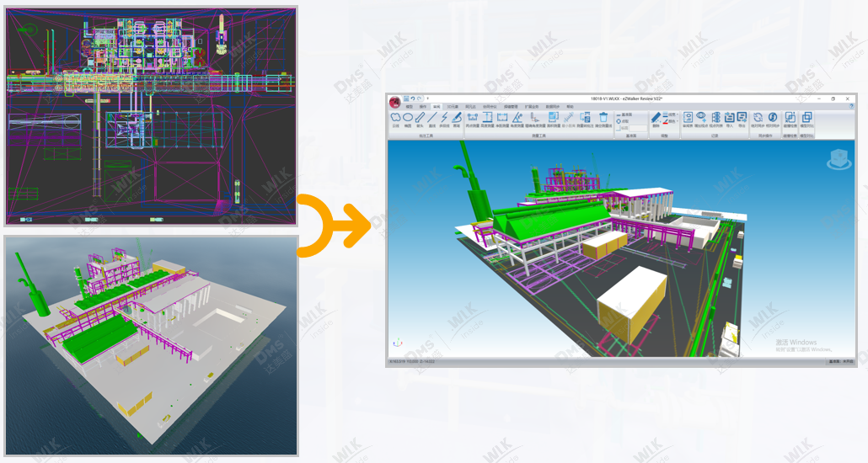The height and width of the screenshot is (463, 868).
Task: Click the import (导入) record icon
Action: click(729, 120)
